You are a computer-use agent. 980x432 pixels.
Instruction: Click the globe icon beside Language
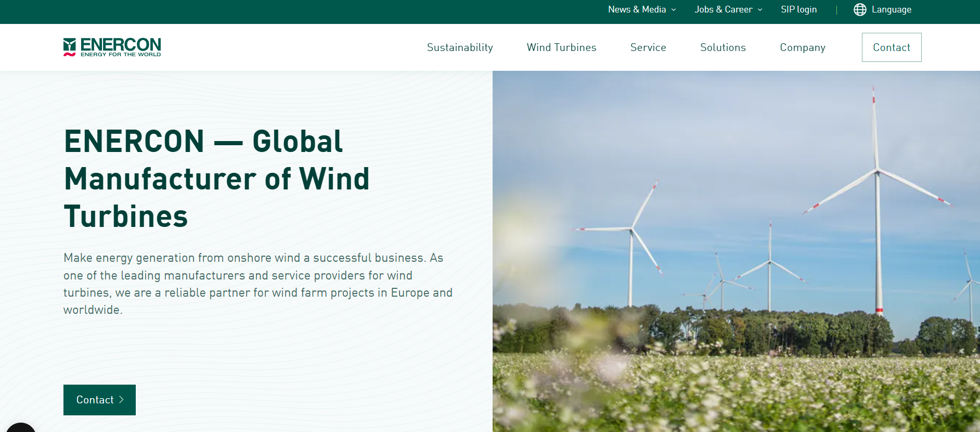(x=860, y=10)
